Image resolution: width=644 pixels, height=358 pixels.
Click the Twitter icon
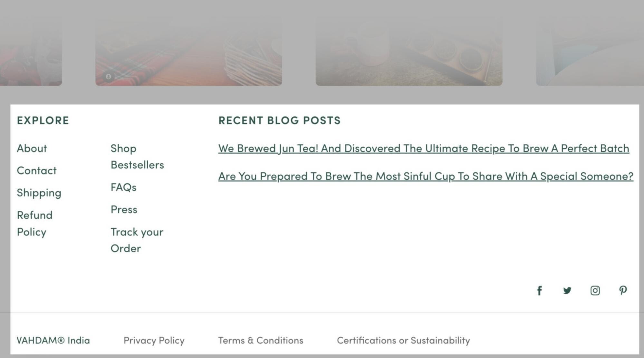tap(567, 290)
